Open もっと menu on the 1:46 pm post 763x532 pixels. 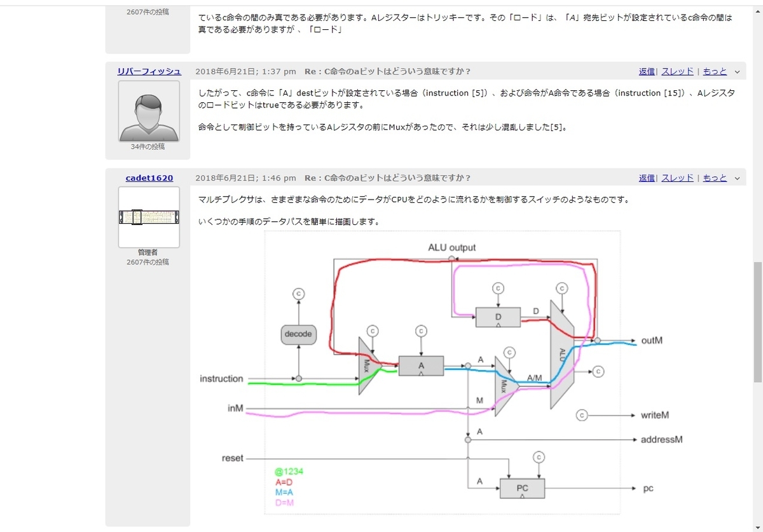[715, 177]
